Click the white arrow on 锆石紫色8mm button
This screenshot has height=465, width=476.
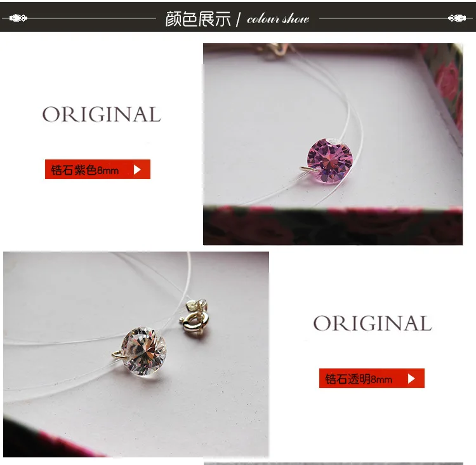pos(137,170)
